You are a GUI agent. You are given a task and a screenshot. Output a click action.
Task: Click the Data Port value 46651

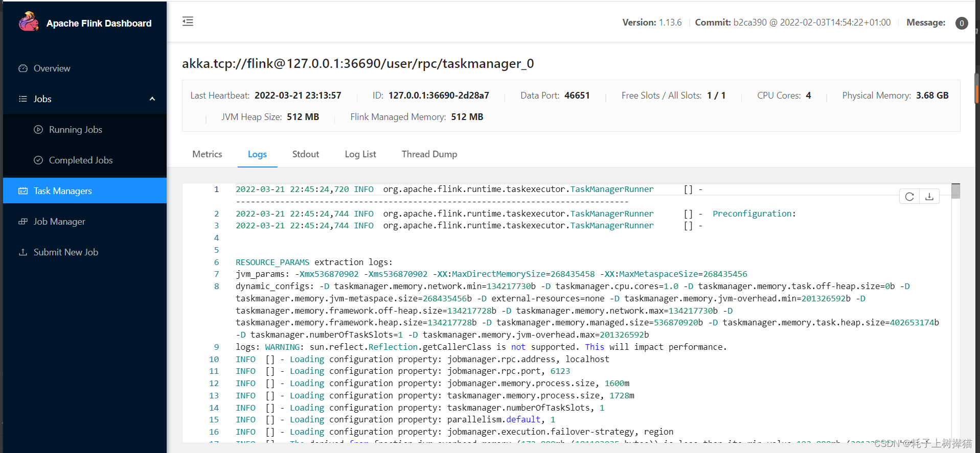[577, 96]
